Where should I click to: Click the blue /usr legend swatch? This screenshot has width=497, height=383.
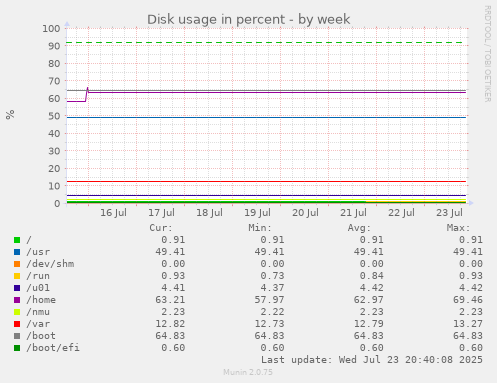(17, 252)
